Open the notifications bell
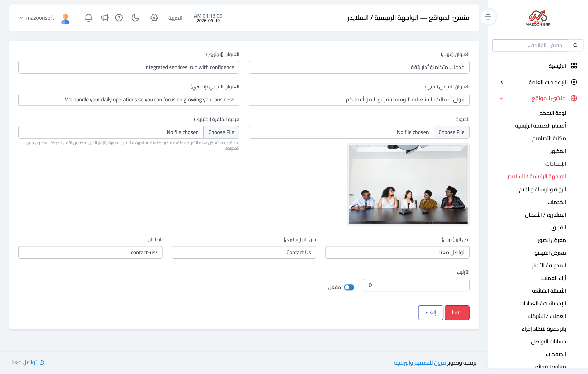The width and height of the screenshot is (588, 374). 88,18
